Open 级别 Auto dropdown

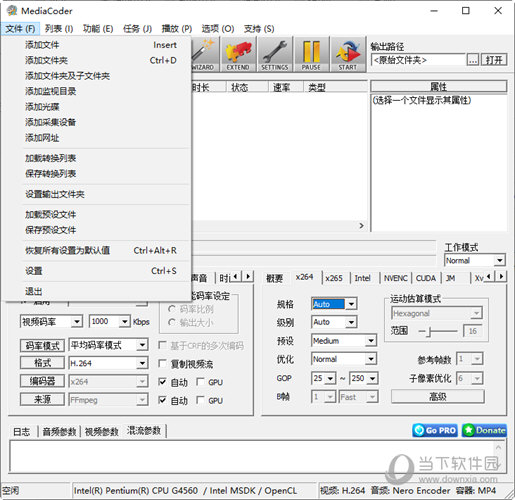coord(351,322)
